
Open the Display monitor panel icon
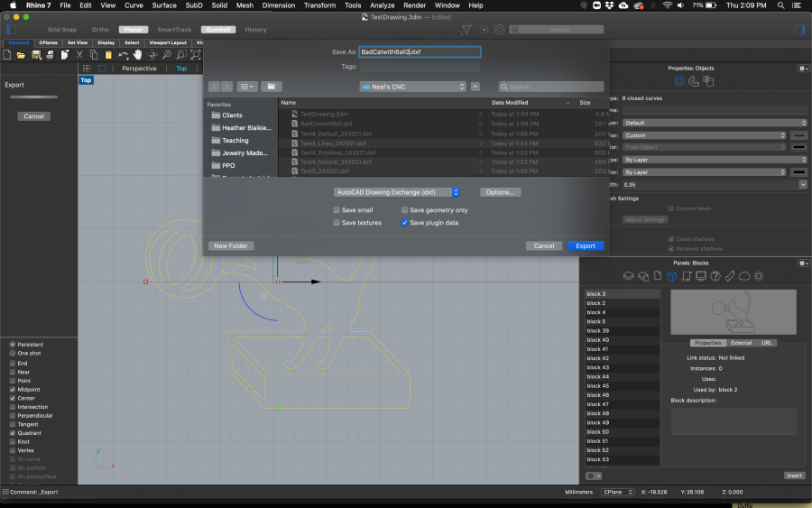pos(701,276)
